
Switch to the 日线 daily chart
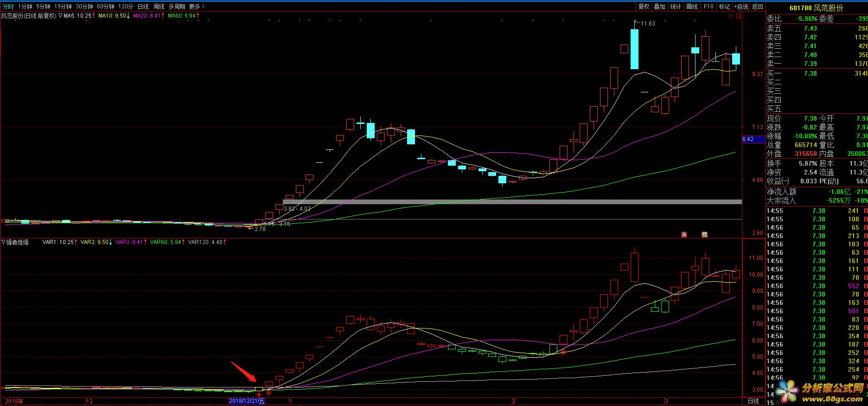coord(143,6)
